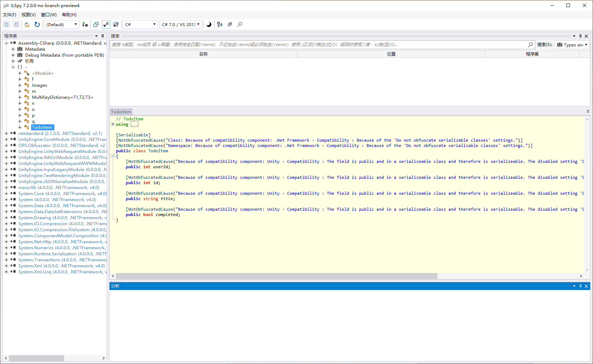Expand the collapsed using block in code
Screen dimensions: 593x364
point(113,124)
